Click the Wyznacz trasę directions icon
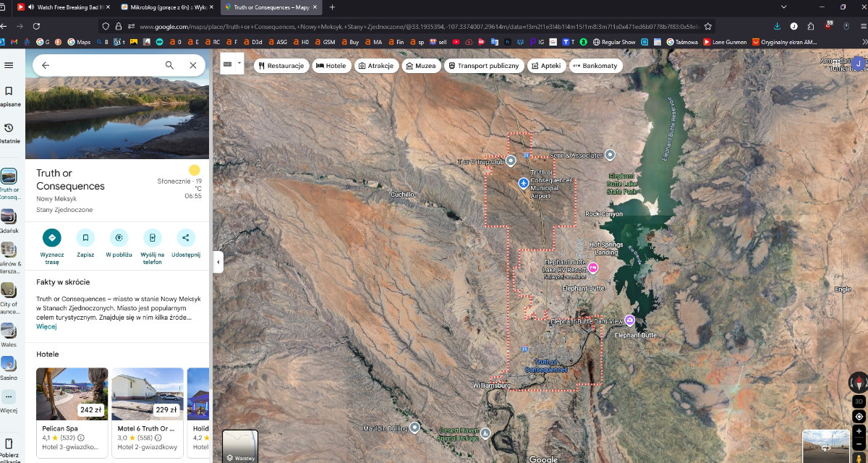868x463 pixels. point(51,237)
